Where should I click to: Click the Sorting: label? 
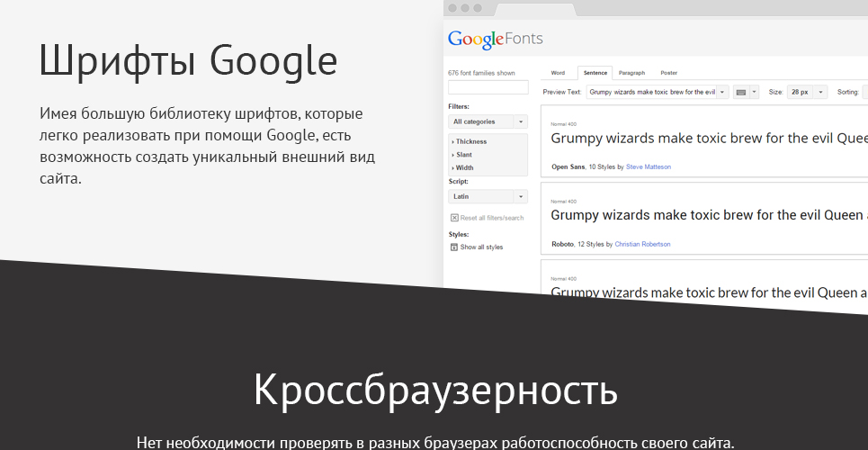pos(848,92)
